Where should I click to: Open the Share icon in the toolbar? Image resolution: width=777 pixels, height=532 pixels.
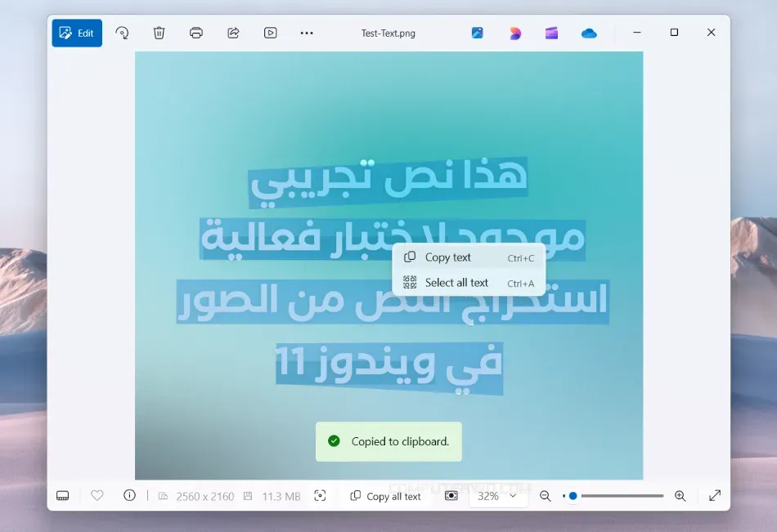tap(233, 34)
